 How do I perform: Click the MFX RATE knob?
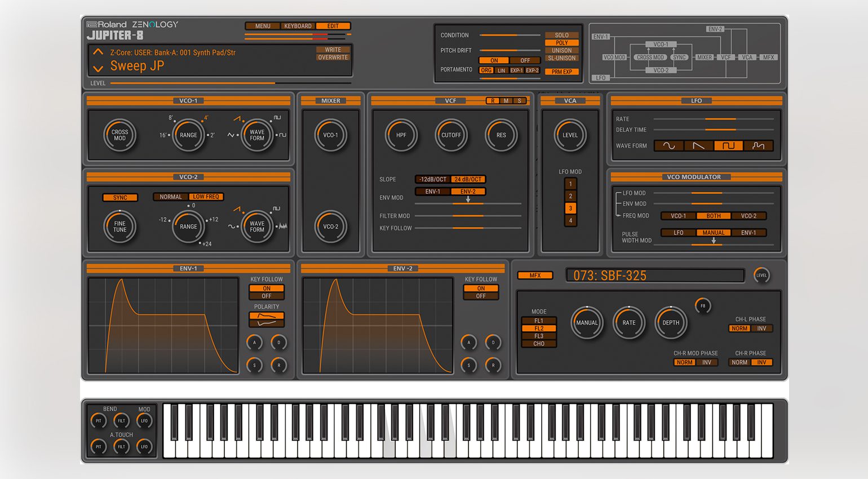pyautogui.click(x=629, y=323)
